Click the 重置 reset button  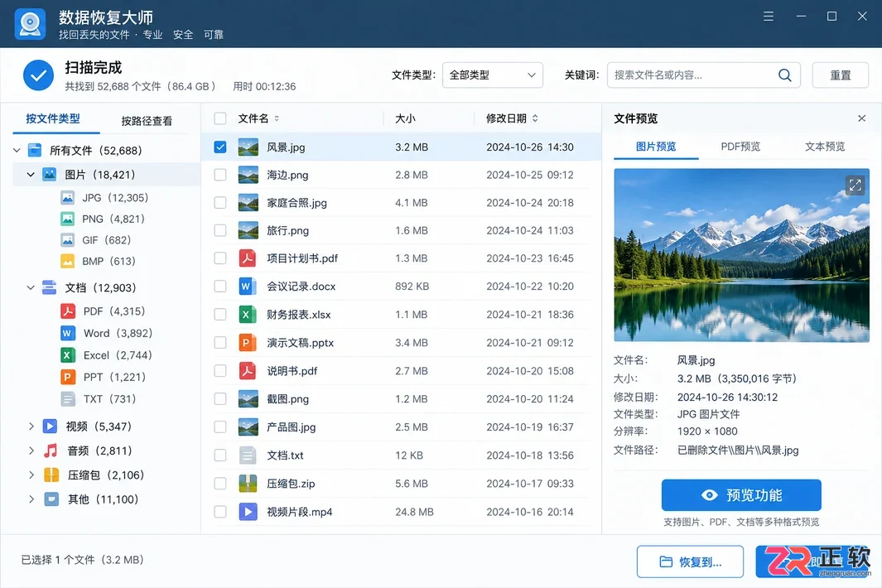(841, 75)
